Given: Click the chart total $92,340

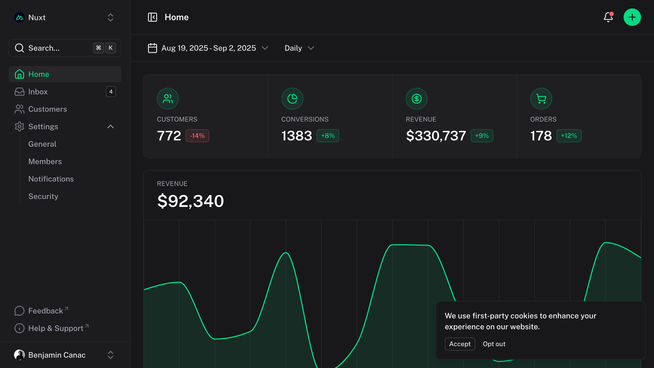Looking at the screenshot, I should (190, 202).
